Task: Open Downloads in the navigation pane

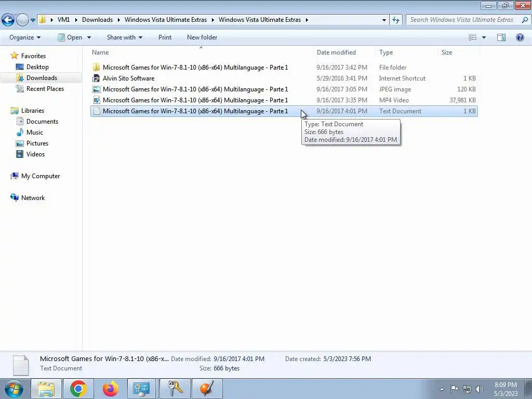Action: [42, 78]
